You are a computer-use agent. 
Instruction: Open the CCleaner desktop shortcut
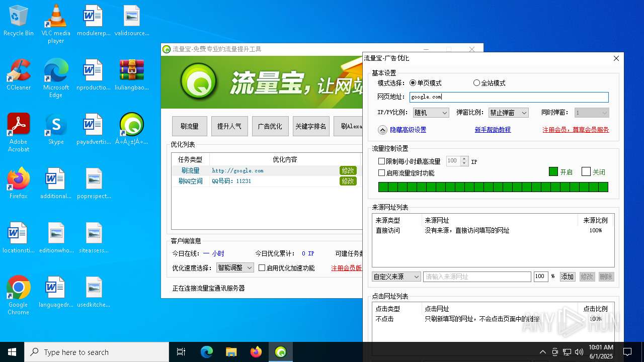tap(18, 75)
